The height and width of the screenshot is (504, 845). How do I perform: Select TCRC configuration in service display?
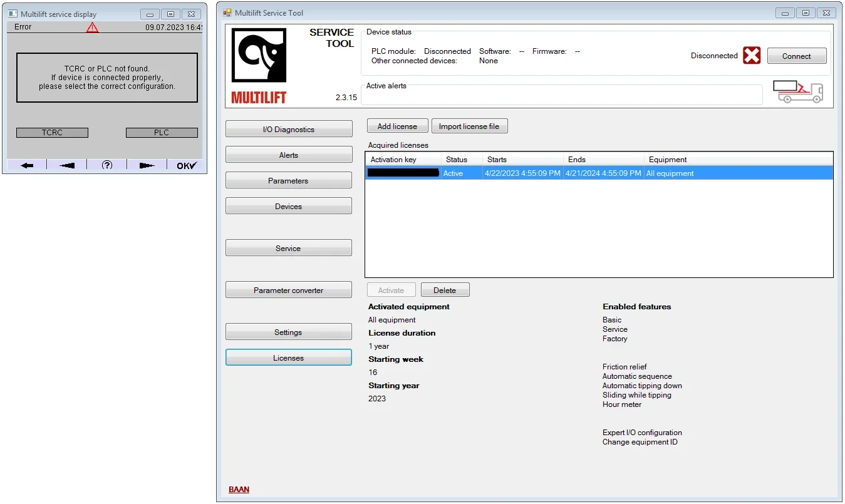(52, 133)
